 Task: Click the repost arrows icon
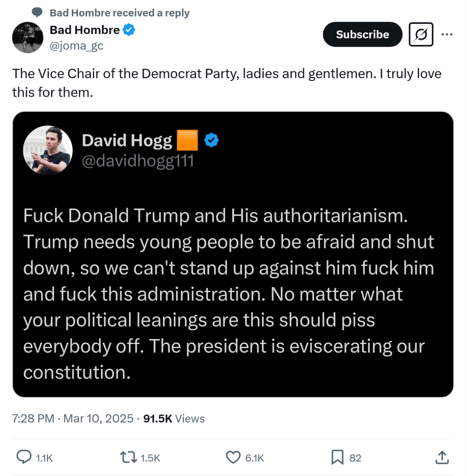point(128,457)
